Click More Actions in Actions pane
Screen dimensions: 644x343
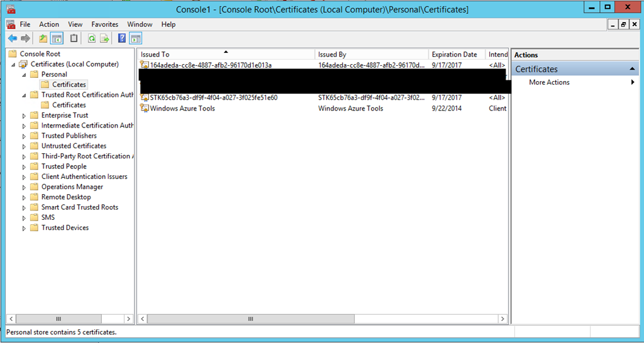coord(549,82)
